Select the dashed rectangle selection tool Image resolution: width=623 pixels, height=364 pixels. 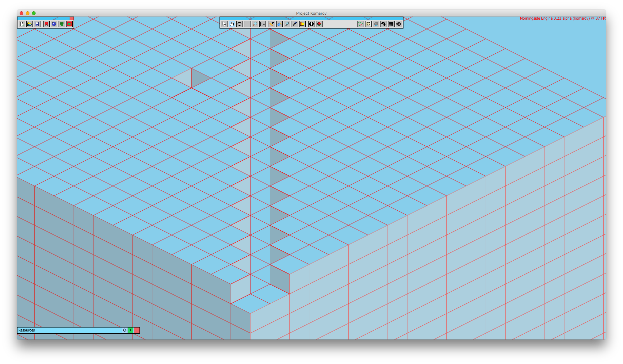pyautogui.click(x=247, y=24)
